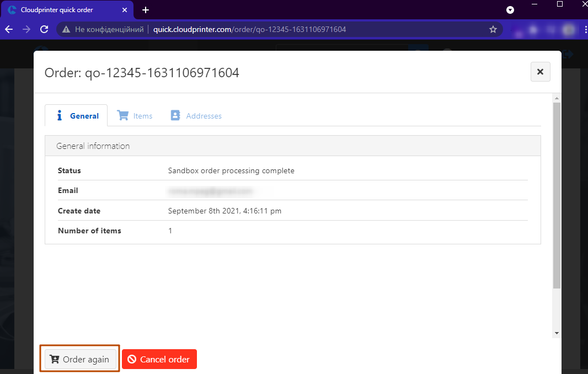Image resolution: width=588 pixels, height=374 pixels.
Task: Close the order dialog with the X
Action: (541, 72)
